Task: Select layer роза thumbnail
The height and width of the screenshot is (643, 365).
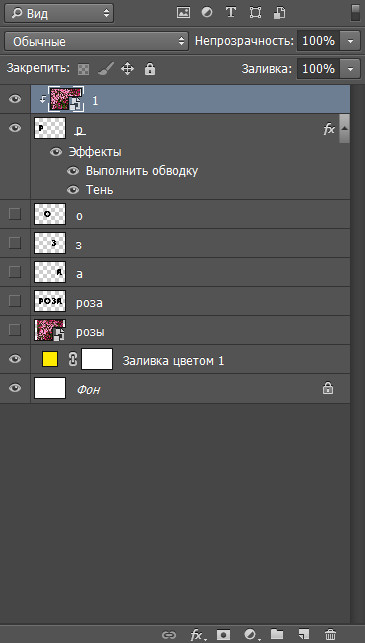Action: [x=50, y=301]
